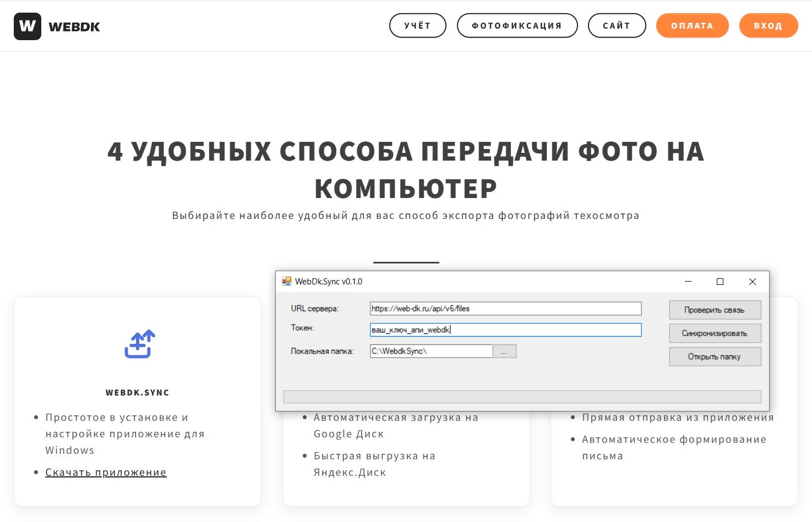
Task: Click the WEBDK logo icon
Action: (28, 26)
